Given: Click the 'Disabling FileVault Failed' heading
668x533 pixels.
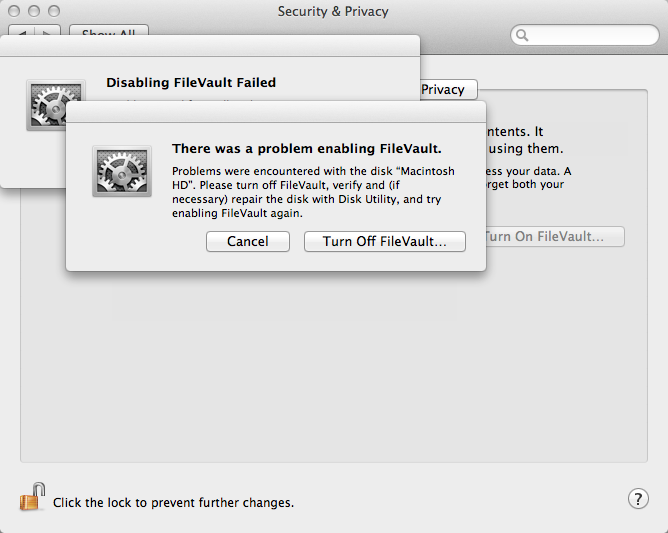Looking at the screenshot, I should coord(191,82).
